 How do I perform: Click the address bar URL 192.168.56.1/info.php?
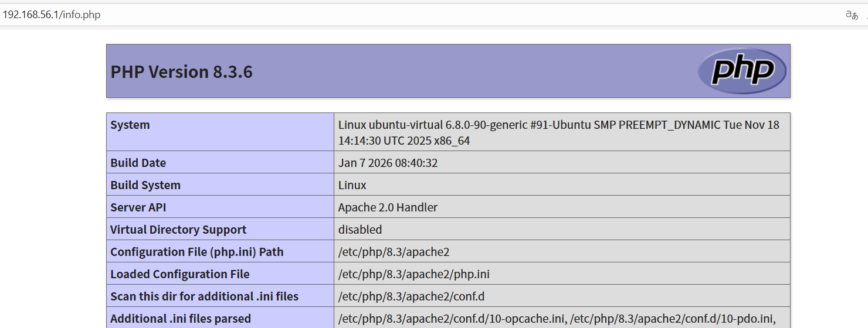pos(52,15)
